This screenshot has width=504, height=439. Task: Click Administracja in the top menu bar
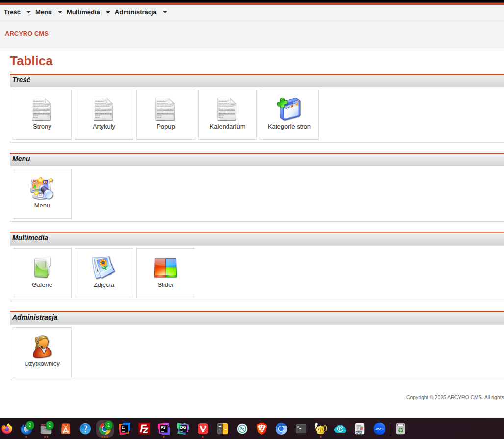(x=136, y=12)
